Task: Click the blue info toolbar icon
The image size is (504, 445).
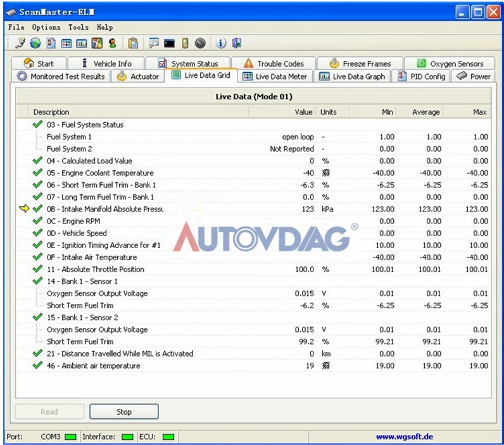Action: (220, 43)
